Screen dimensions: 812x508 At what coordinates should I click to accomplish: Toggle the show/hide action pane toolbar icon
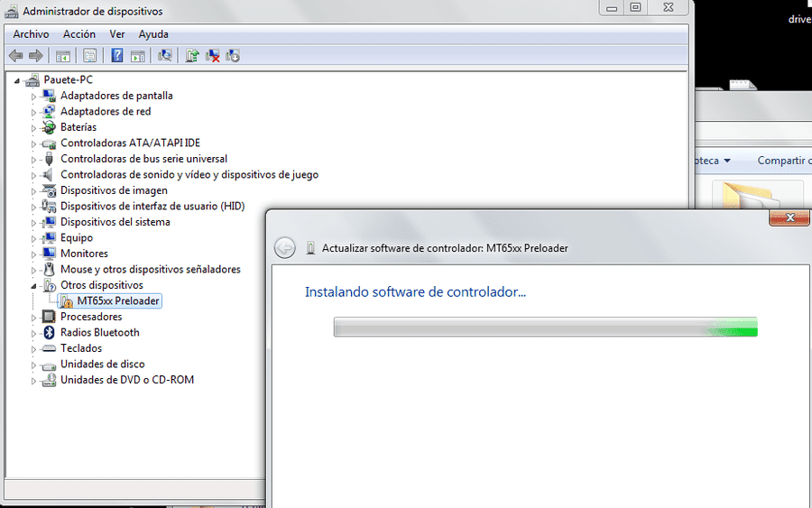coord(138,55)
